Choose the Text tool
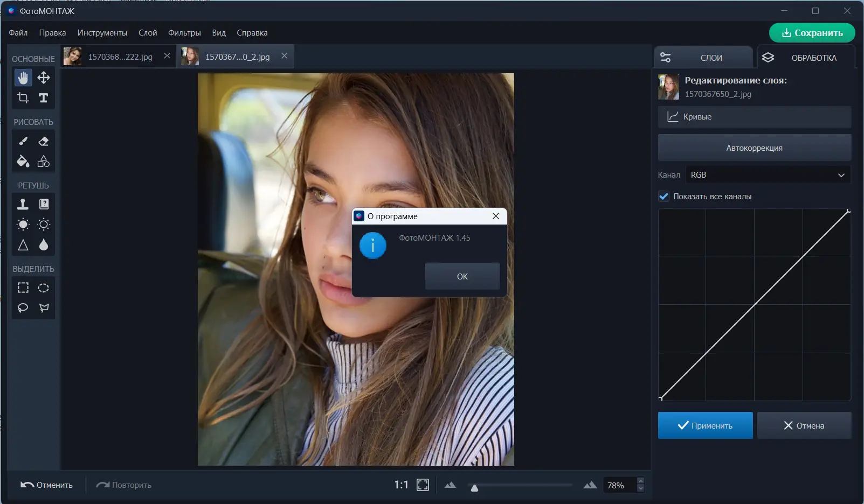 click(44, 98)
